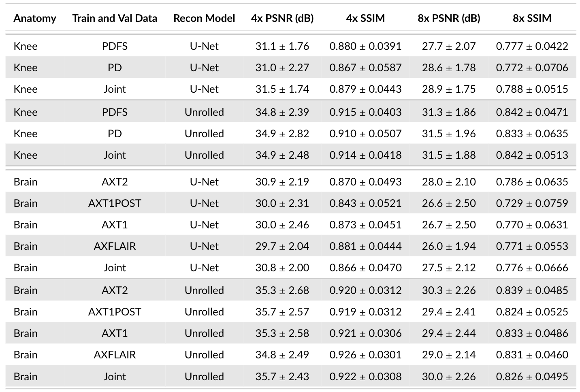Image resolution: width=580 pixels, height=392 pixels.
Task: Click the 28.6 ± 1.78 PSNR cell
Action: tap(449, 68)
